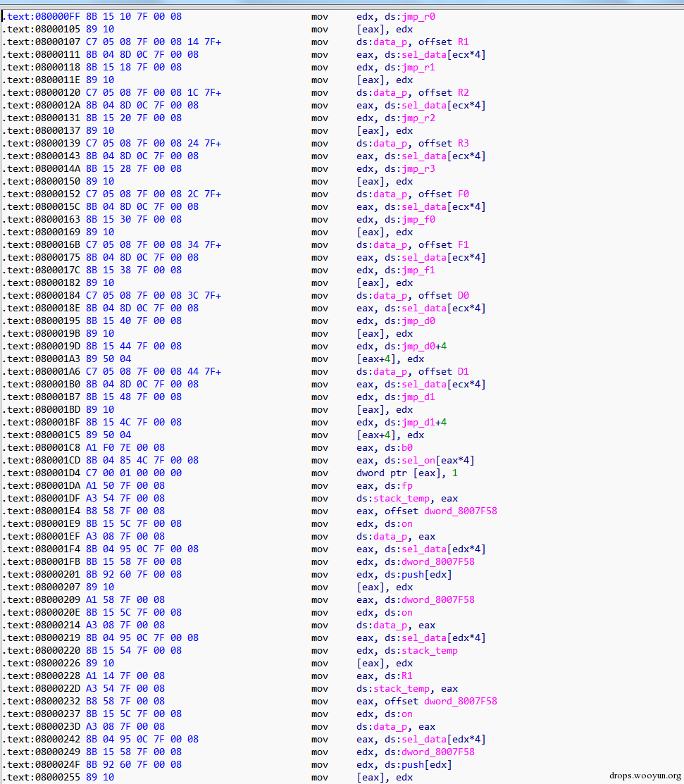Select the 'offset F0' operand
The height and width of the screenshot is (784, 684).
[x=444, y=194]
